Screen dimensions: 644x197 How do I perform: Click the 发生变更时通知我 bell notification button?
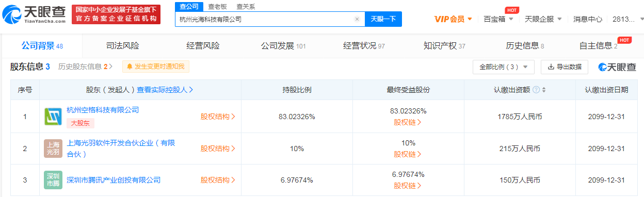point(156,67)
